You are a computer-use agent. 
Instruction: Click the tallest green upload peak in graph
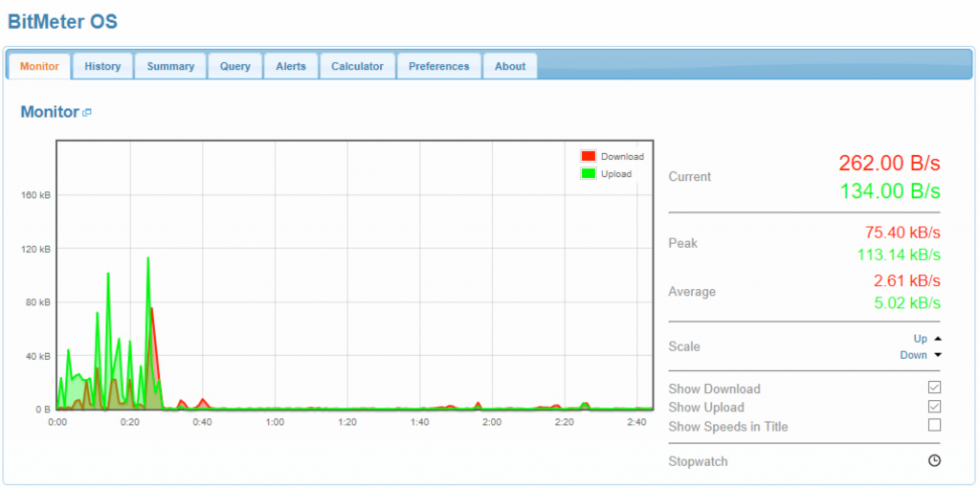148,258
